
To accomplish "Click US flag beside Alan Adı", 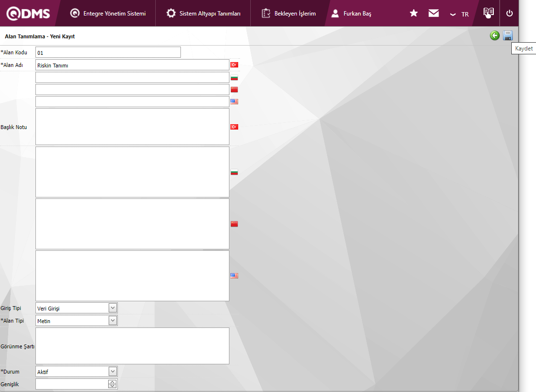I will pos(234,101).
